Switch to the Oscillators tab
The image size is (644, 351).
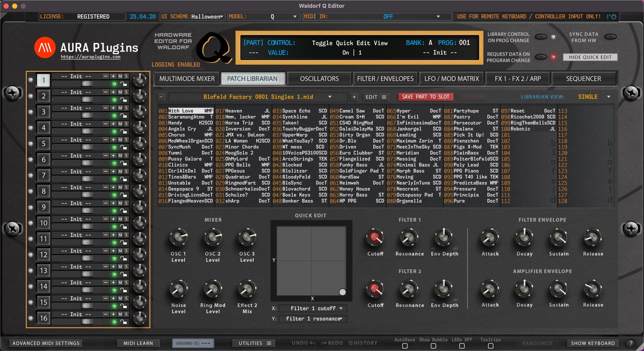pos(319,79)
